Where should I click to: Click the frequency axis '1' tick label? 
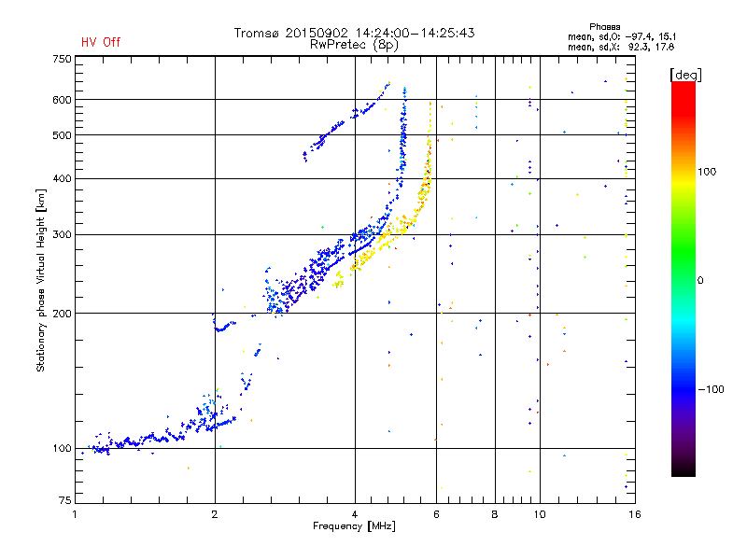click(76, 514)
